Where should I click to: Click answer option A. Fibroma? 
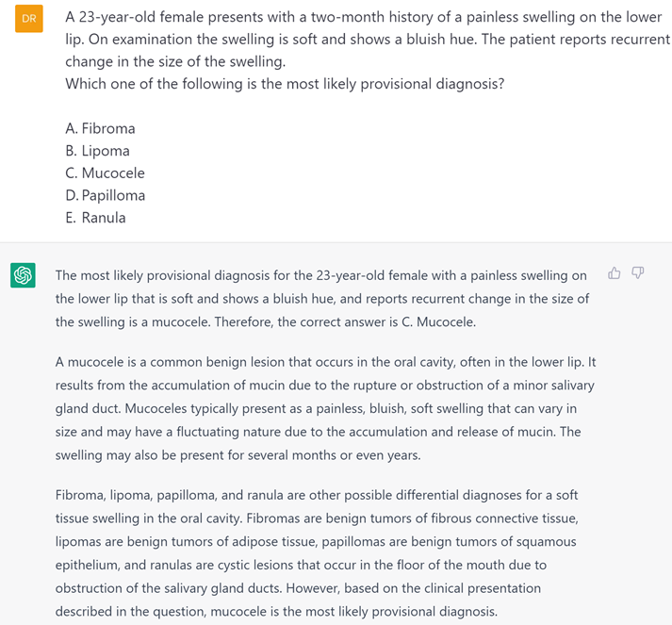[101, 128]
